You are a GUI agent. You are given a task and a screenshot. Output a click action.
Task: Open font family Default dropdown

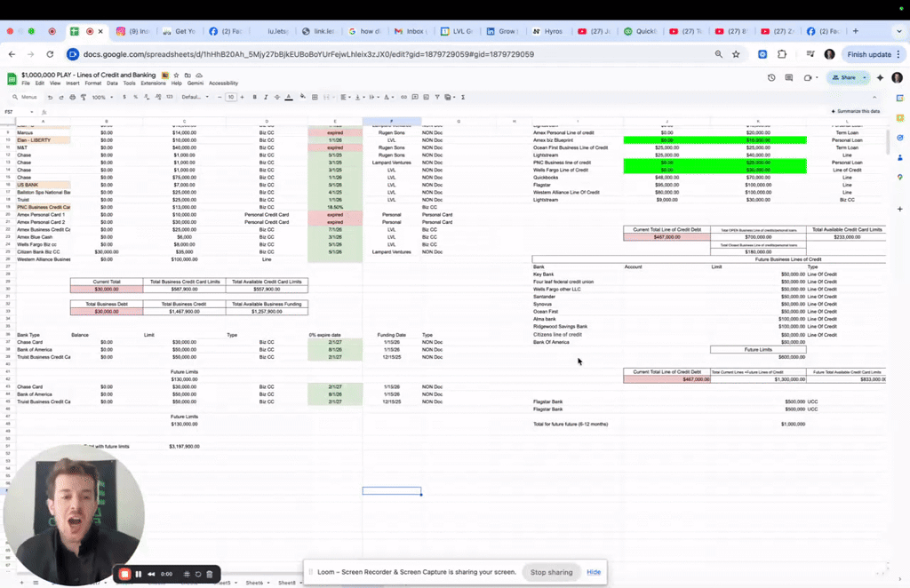(x=195, y=98)
